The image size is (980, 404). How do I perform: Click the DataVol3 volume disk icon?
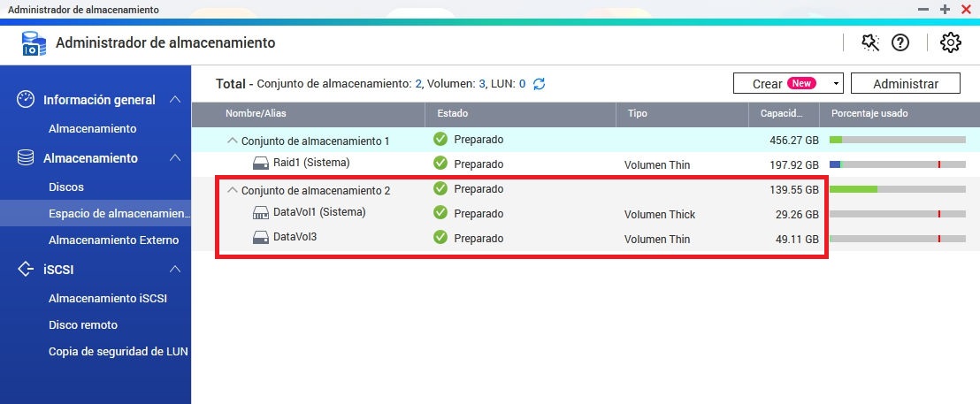[x=261, y=238]
